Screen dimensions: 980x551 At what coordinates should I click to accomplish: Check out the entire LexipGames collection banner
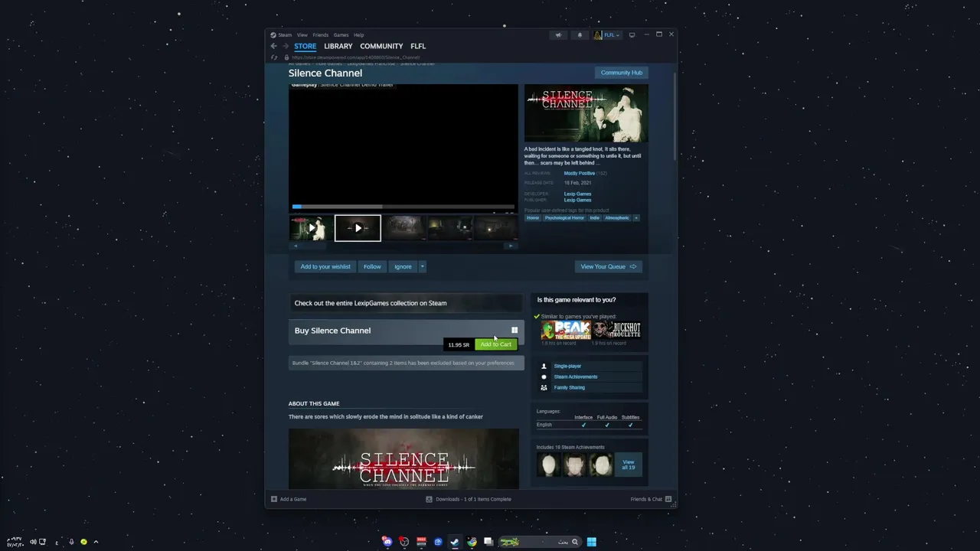(407, 303)
